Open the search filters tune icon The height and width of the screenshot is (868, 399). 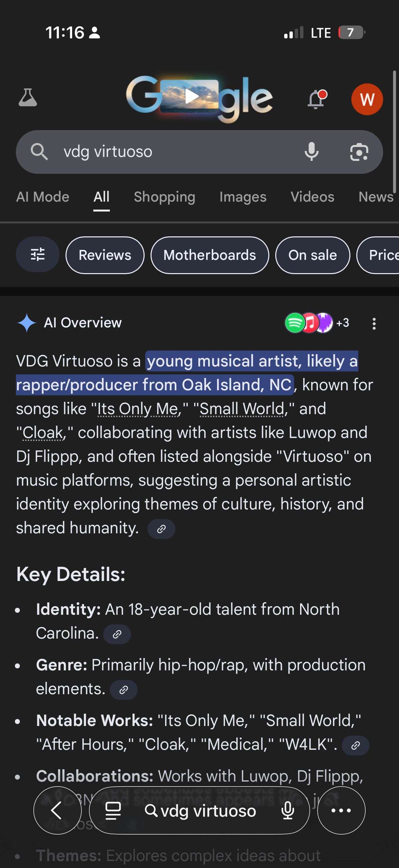point(38,255)
